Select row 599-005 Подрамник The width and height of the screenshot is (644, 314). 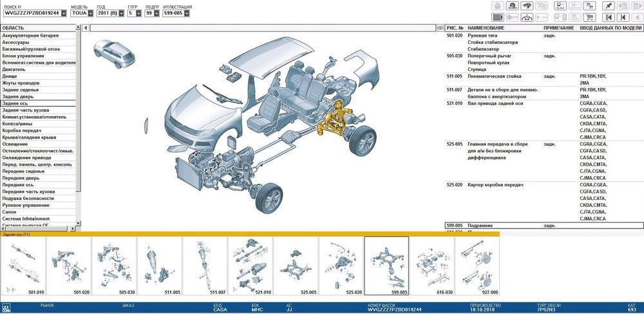coord(544,226)
